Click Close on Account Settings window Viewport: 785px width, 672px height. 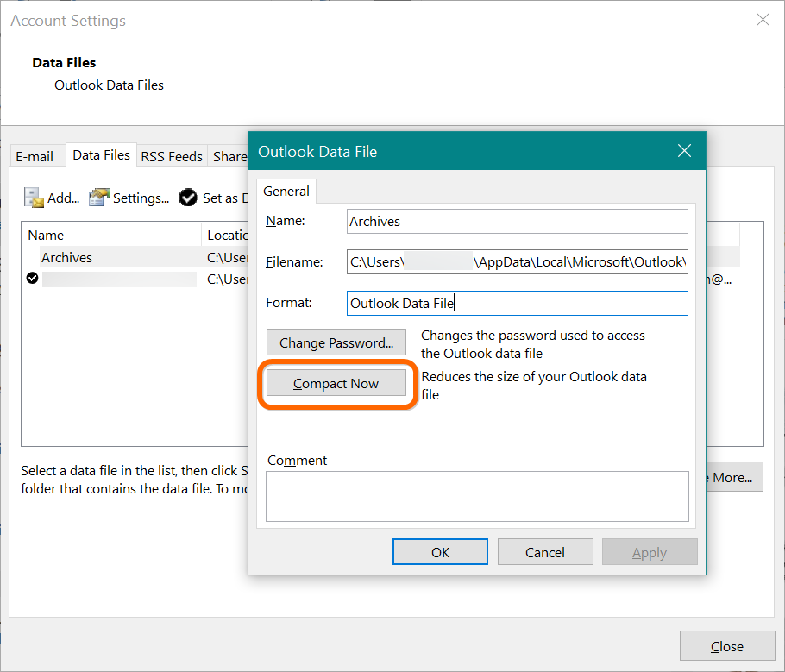[727, 645]
